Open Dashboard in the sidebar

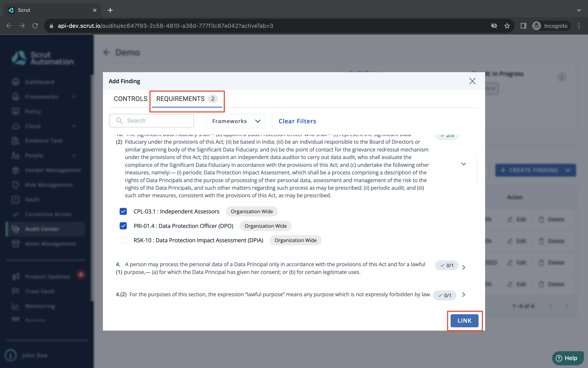point(39,82)
